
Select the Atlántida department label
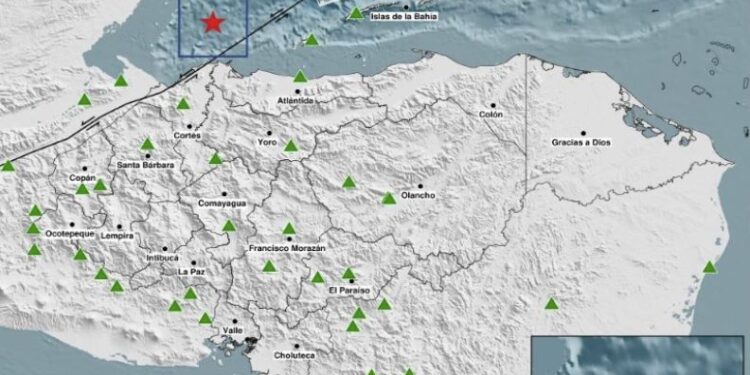coord(296,101)
